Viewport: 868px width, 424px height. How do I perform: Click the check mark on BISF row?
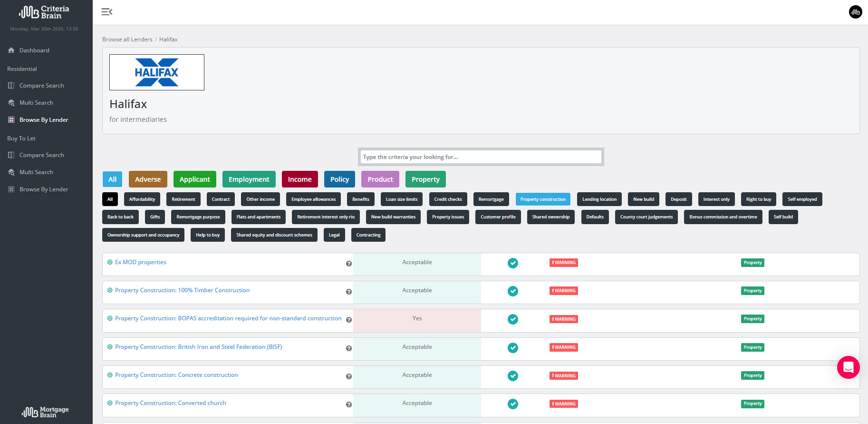512,348
